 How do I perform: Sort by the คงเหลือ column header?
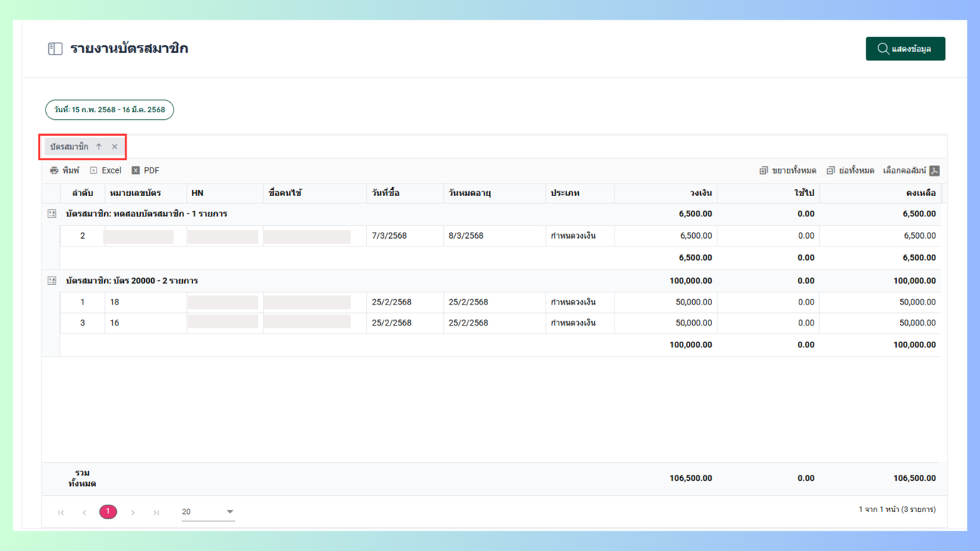point(880,193)
